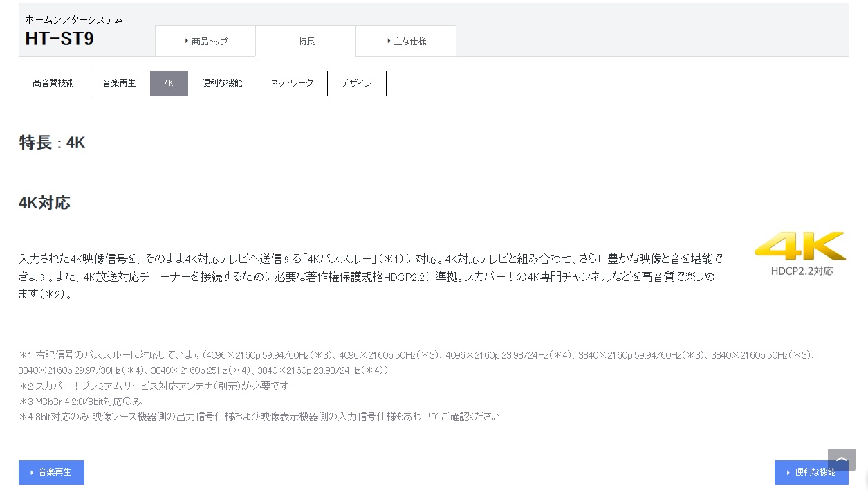Screen dimensions: 868x495
Task: Click the ホームシアターシステム category label
Action: pos(74,19)
